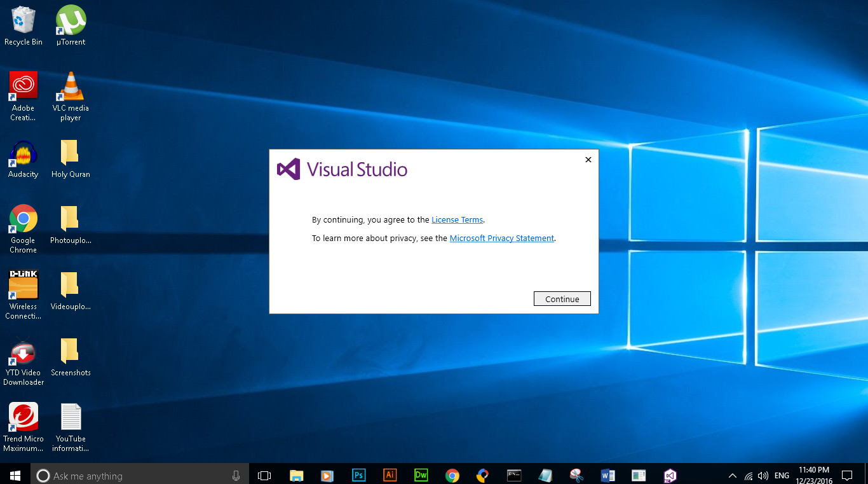This screenshot has height=484, width=868.
Task: Select the Audacity desktop icon
Action: (24, 160)
